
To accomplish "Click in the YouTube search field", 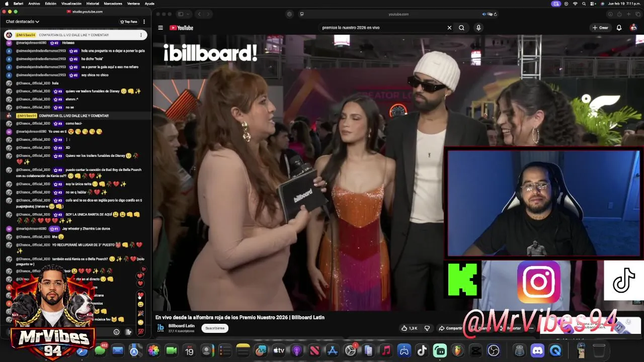I will coord(382,28).
